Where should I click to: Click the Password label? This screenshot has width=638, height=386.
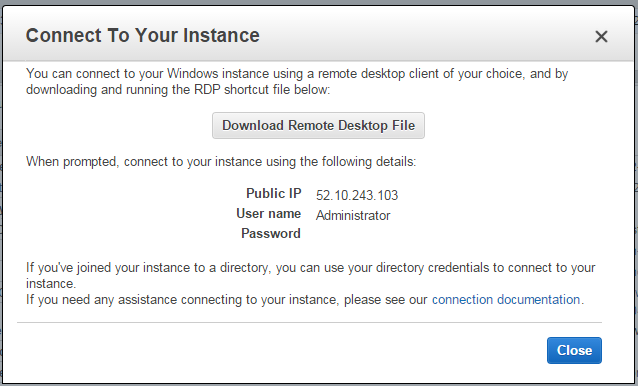(x=271, y=233)
